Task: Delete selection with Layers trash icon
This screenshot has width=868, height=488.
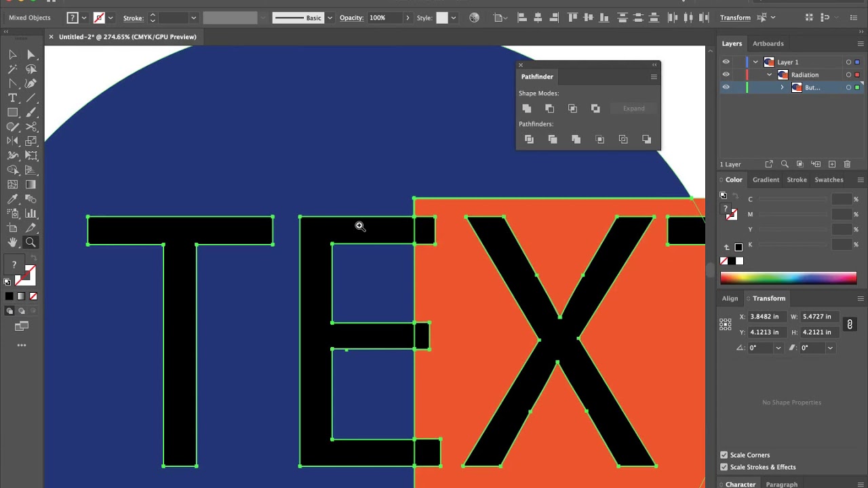Action: 847,164
